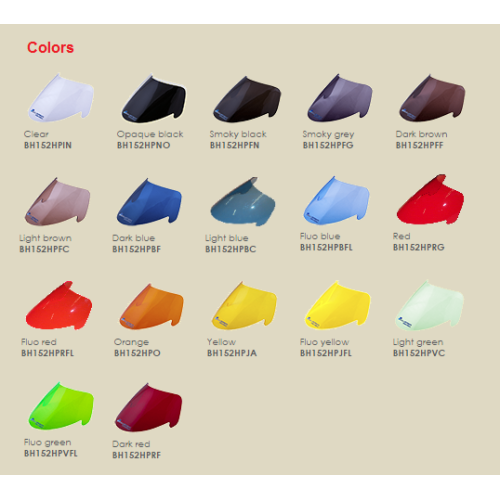
Task: Click the 'Dark red' color name
Action: pos(131,444)
